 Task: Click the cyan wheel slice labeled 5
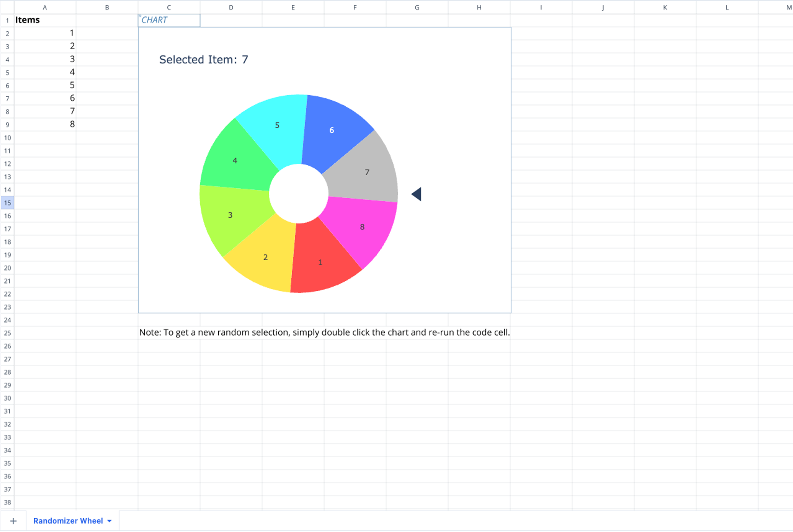point(275,127)
